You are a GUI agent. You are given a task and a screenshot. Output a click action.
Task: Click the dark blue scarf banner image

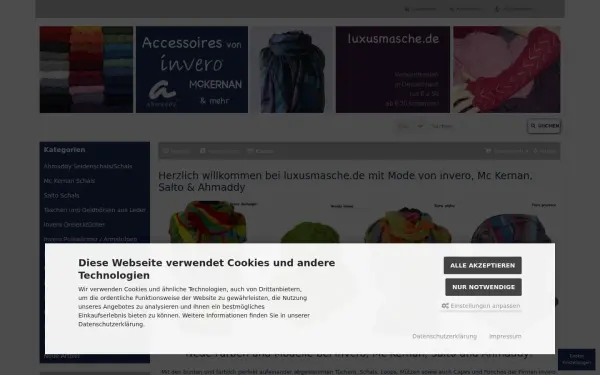click(x=292, y=69)
